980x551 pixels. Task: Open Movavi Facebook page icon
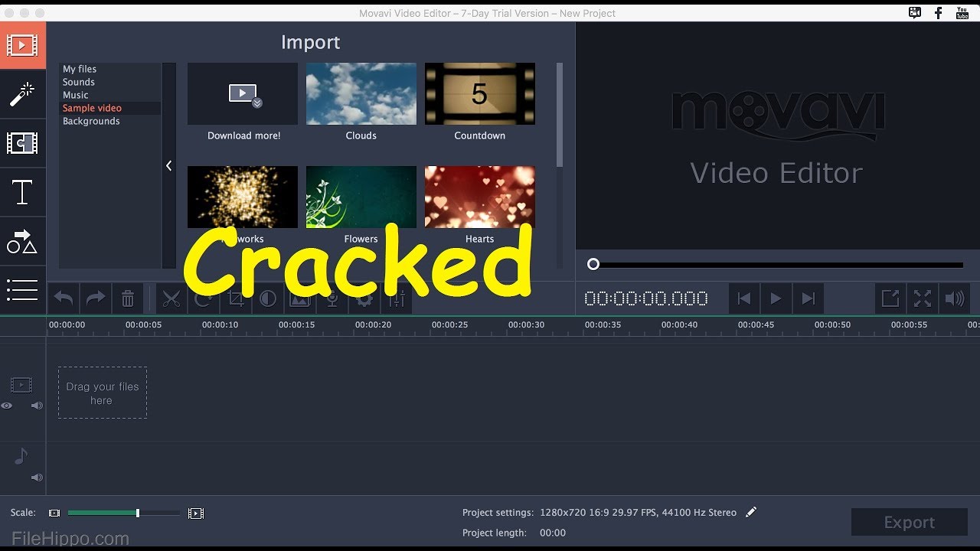coord(938,13)
